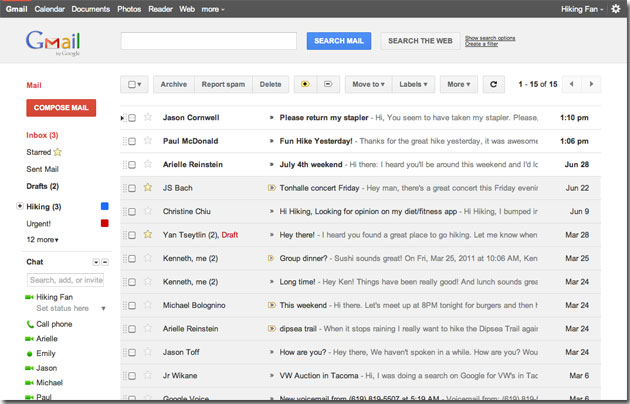630x404 pixels.
Task: Open Please return my stapler email
Action: (x=360, y=118)
